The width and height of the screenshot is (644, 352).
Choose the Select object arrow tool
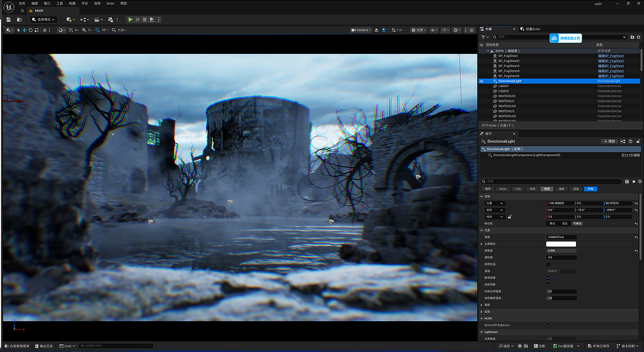[19, 30]
